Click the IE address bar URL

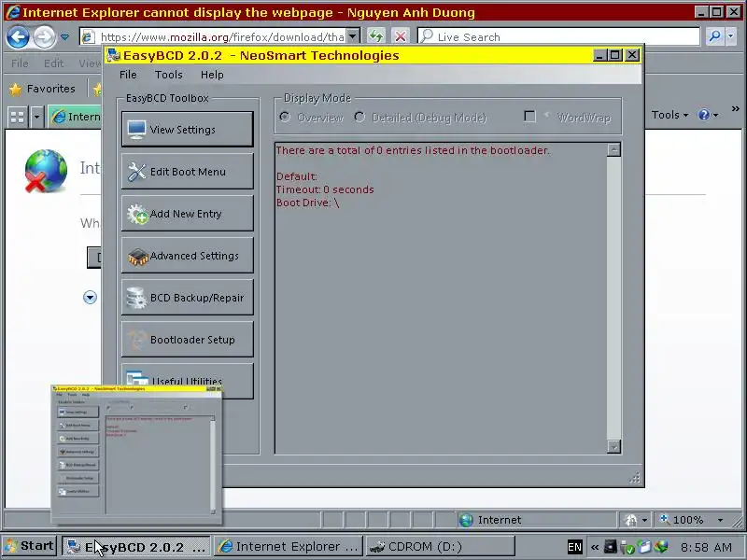(221, 37)
